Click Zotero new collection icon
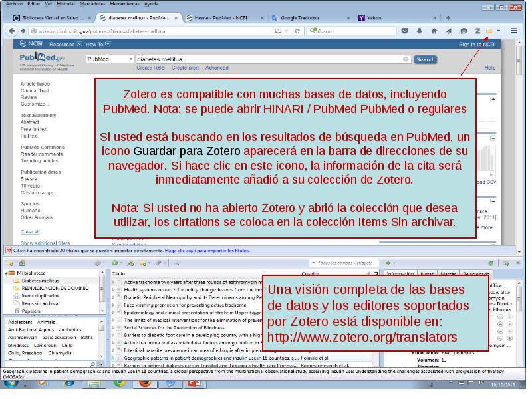 tap(9, 263)
